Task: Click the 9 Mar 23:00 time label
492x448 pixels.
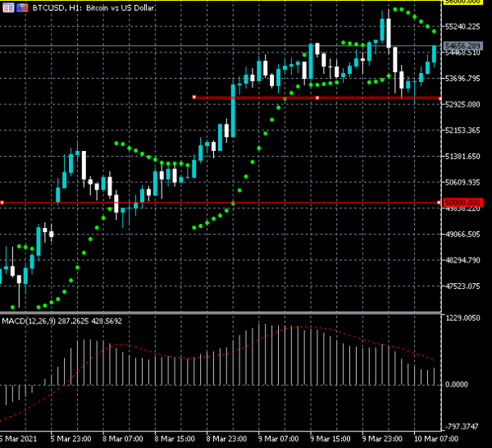Action: pos(382,439)
